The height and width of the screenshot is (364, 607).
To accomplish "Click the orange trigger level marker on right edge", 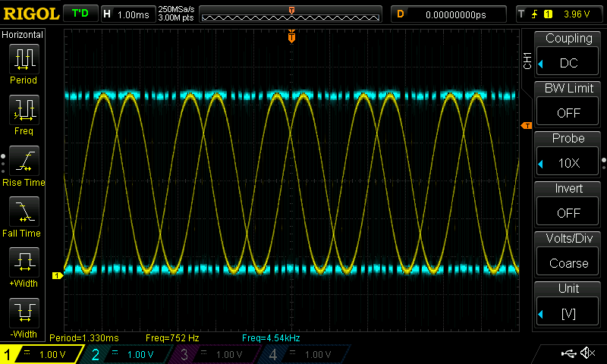I will pyautogui.click(x=525, y=125).
